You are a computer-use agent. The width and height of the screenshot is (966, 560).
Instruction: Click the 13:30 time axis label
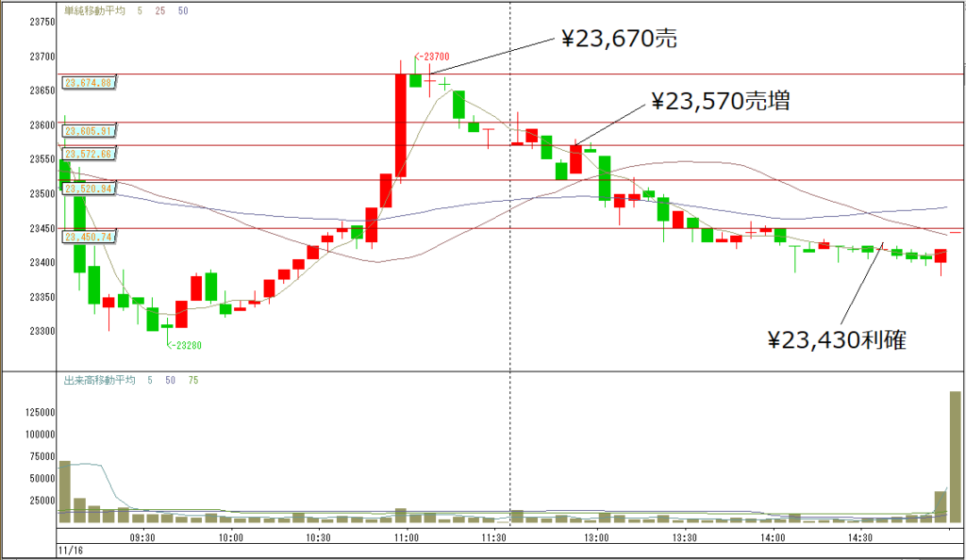[685, 538]
